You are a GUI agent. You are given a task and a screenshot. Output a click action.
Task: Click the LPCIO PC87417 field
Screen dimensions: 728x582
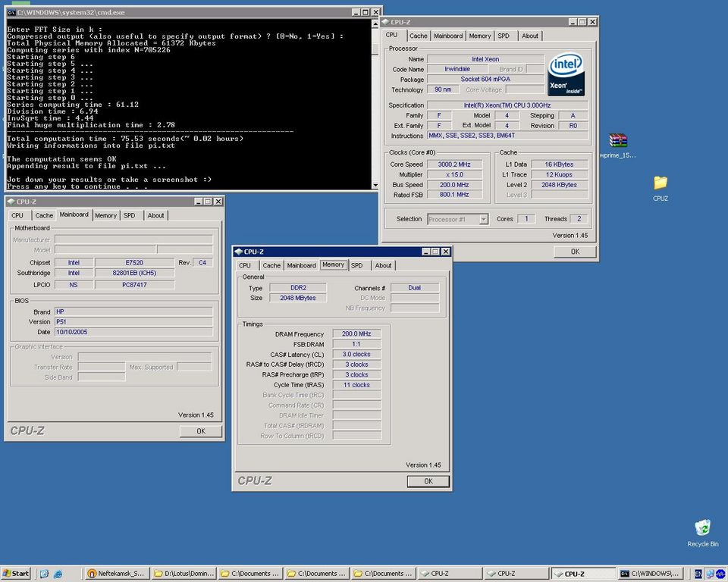(x=134, y=285)
